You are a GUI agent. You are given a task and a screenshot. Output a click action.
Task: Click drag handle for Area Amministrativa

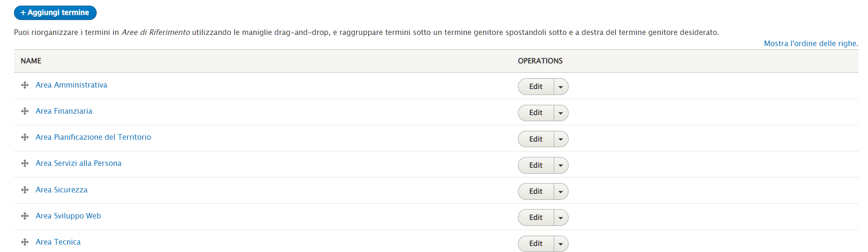pos(25,85)
